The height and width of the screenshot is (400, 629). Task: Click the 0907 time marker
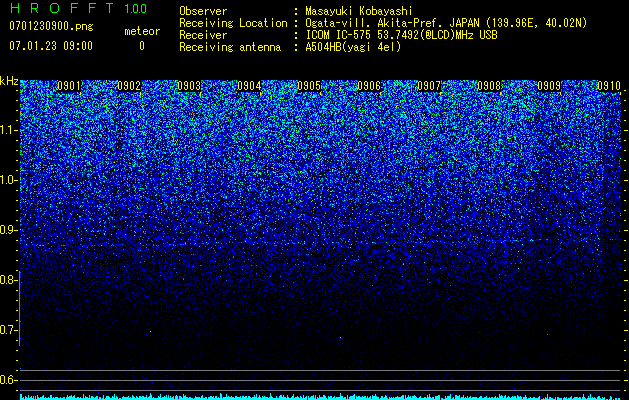coord(429,86)
